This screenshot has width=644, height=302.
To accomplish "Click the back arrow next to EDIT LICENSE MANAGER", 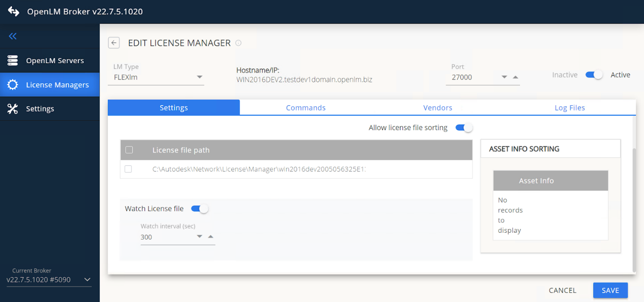I will click(x=114, y=42).
